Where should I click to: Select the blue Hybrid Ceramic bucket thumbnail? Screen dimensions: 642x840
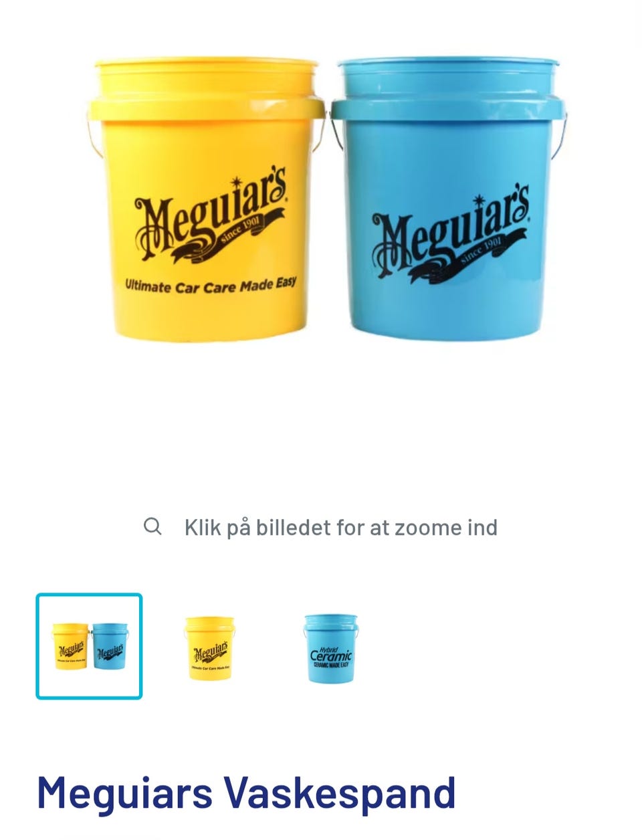pyautogui.click(x=330, y=648)
